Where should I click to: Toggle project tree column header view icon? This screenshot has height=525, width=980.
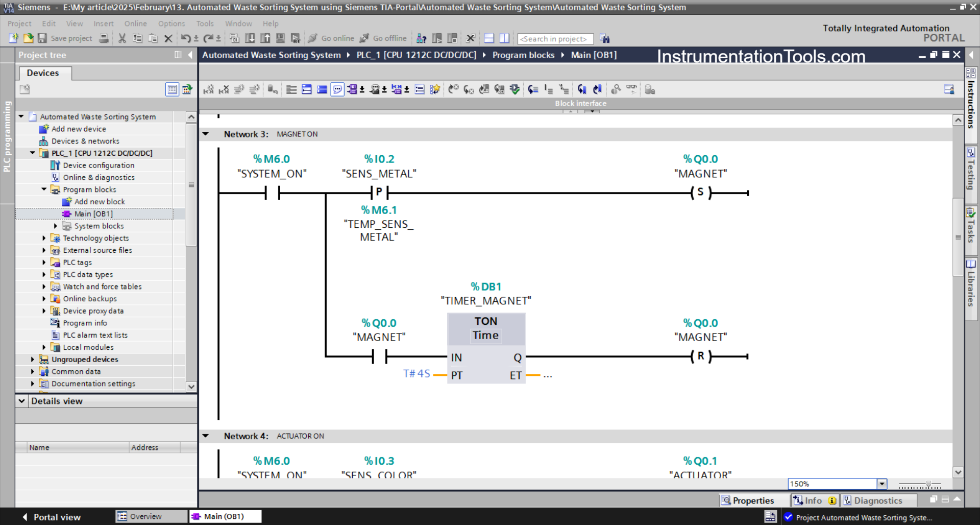[172, 89]
